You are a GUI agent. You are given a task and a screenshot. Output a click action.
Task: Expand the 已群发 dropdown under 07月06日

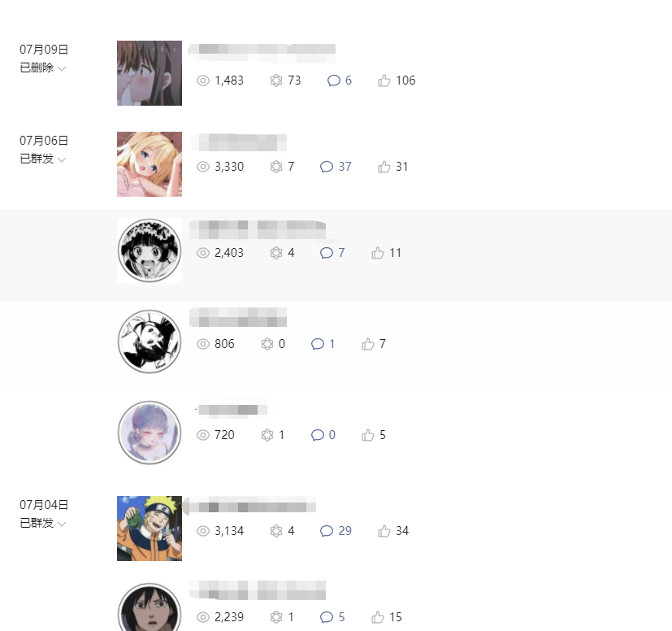coord(43,159)
